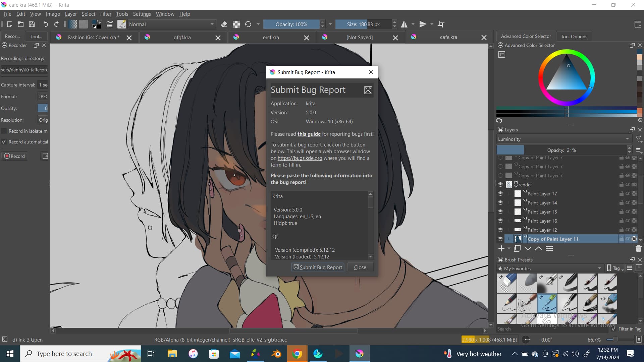Open the fill gradients button
Image resolution: width=644 pixels, height=362 pixels.
73,24
